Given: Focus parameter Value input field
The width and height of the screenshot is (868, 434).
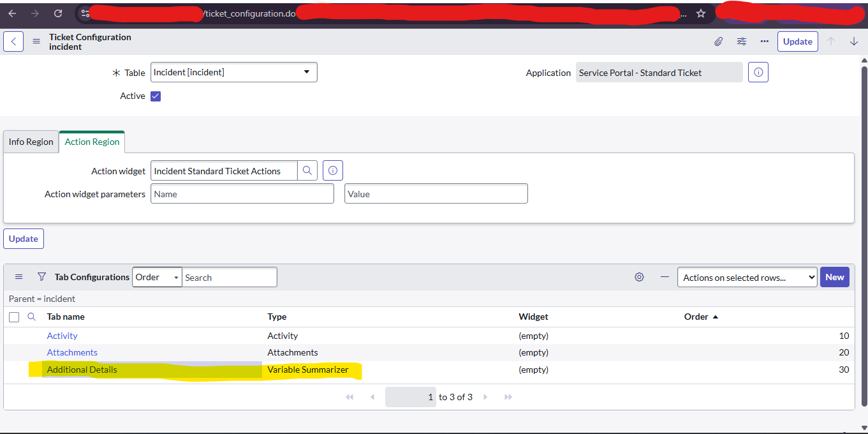Looking at the screenshot, I should point(436,194).
